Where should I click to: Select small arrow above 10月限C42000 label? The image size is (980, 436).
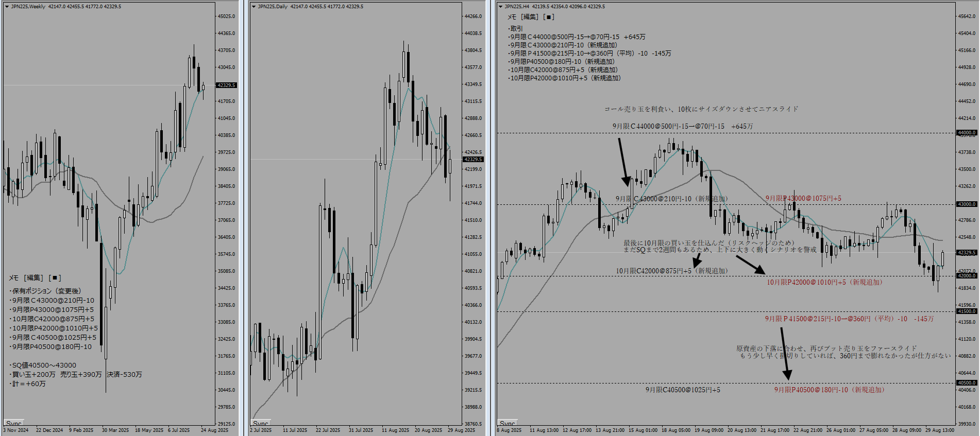697,260
